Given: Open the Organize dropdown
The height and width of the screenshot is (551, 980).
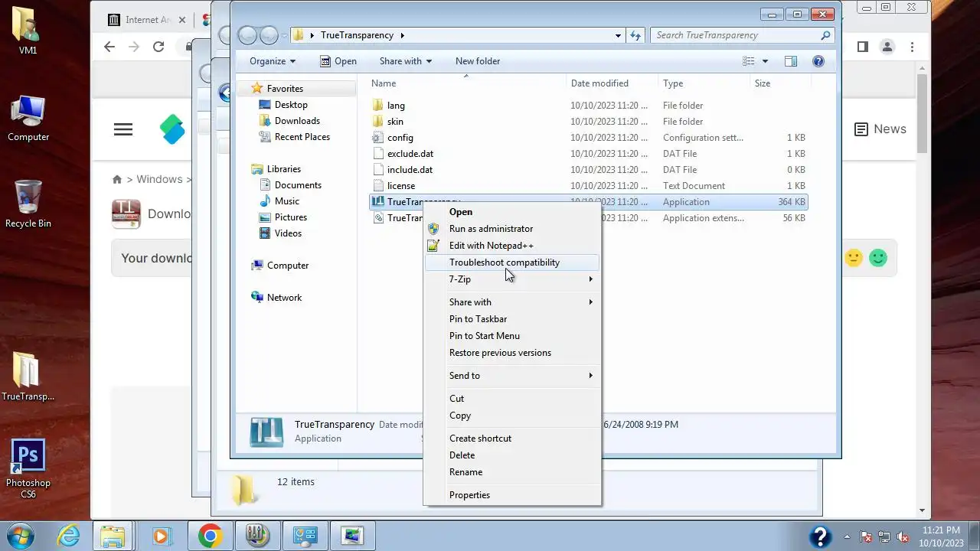Looking at the screenshot, I should (x=273, y=61).
